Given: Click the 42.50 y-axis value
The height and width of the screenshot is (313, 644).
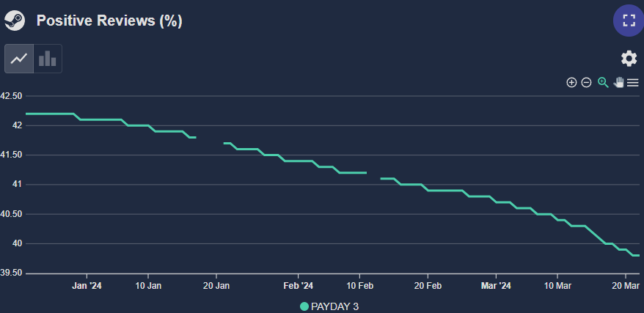Looking at the screenshot, I should [x=11, y=96].
